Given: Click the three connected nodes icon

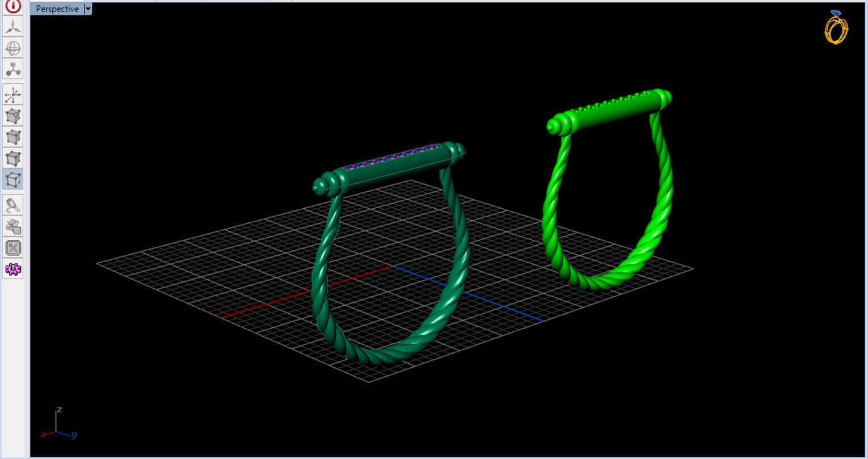Looking at the screenshot, I should (13, 69).
